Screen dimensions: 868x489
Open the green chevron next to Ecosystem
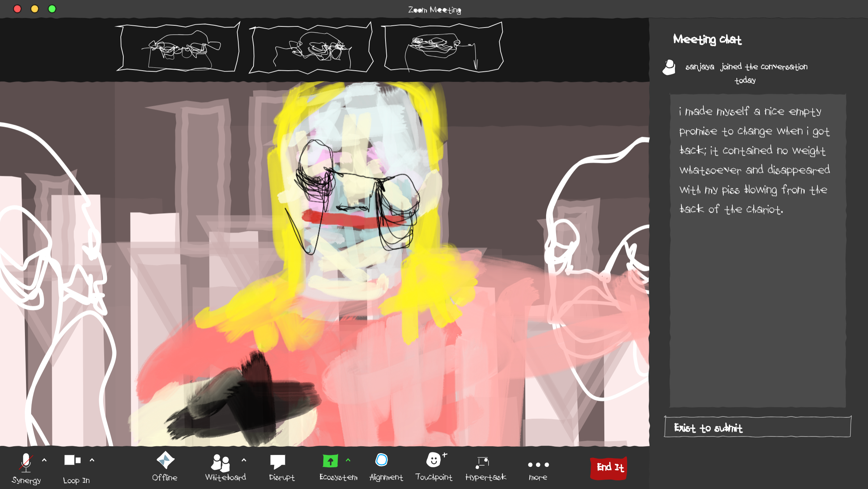[x=348, y=460]
